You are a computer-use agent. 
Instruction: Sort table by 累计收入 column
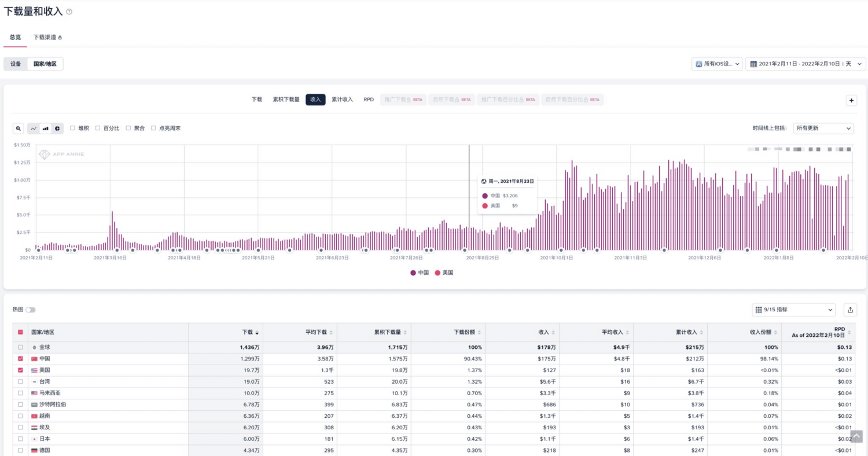pos(701,333)
